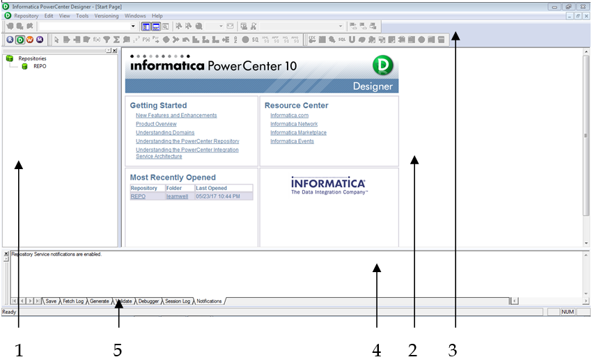This screenshot has width=592, height=364.
Task: Click the NUM status bar indicator
Action: tap(568, 312)
